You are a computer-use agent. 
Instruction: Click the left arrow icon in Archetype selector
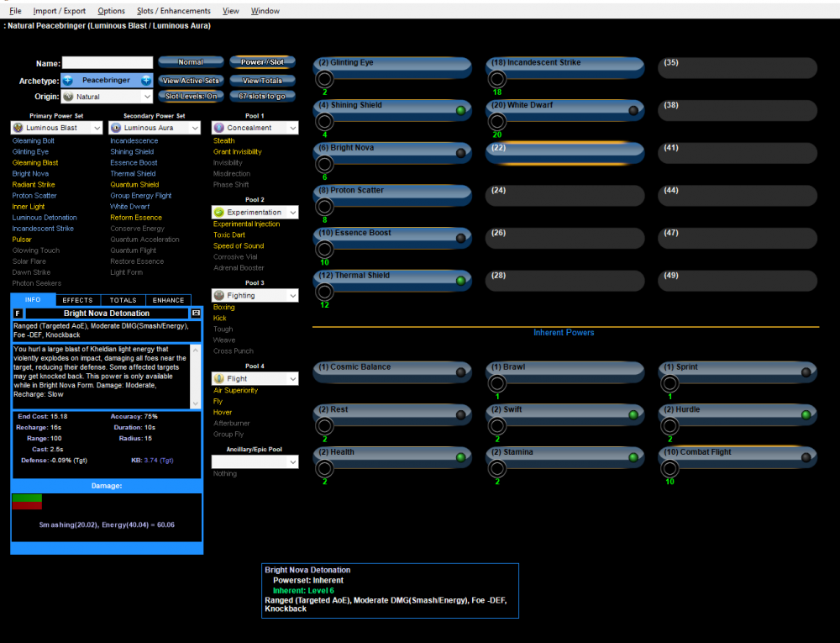pyautogui.click(x=68, y=80)
